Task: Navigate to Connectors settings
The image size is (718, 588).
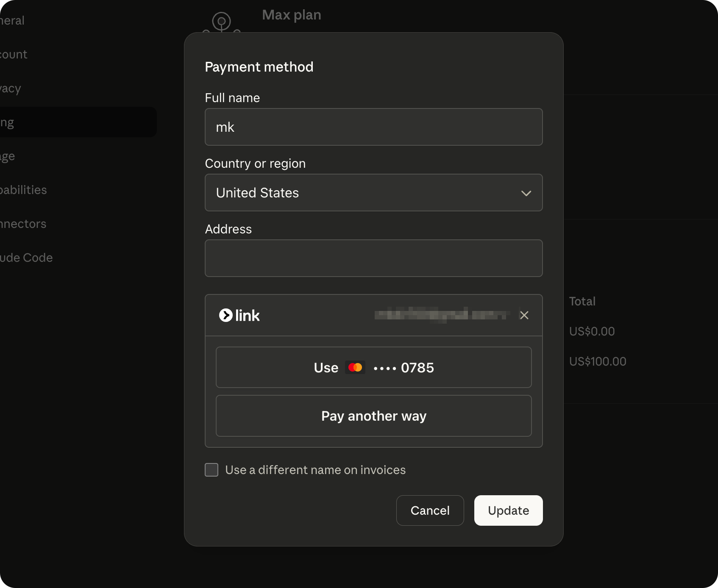Action: pos(23,224)
